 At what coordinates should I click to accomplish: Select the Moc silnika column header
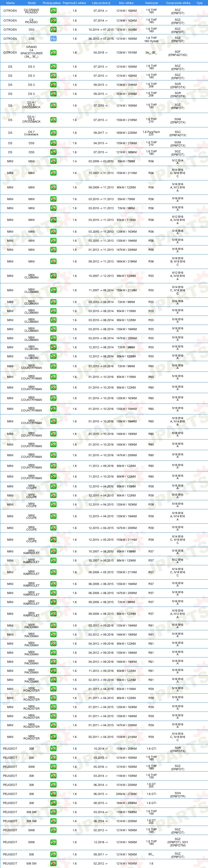[126, 3]
